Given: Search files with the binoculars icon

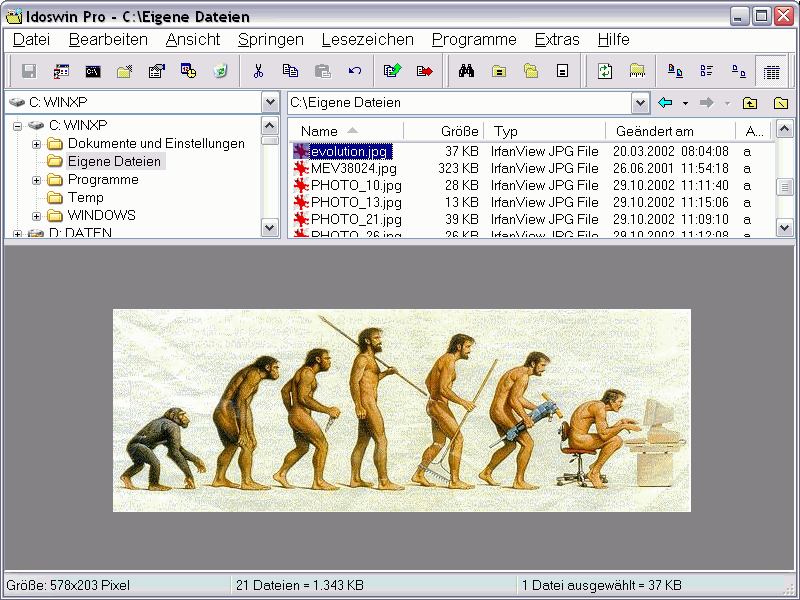Looking at the screenshot, I should [466, 71].
